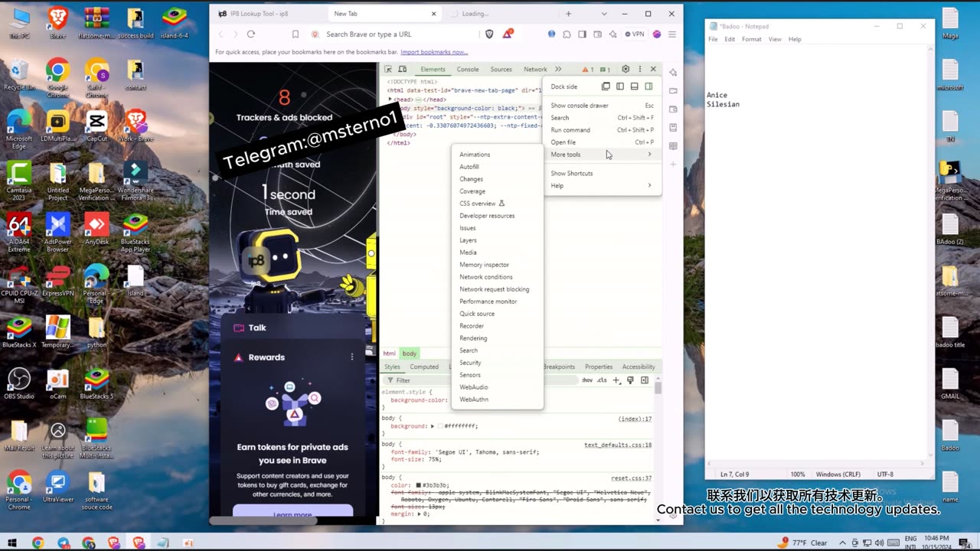Click the Leo AI star icon in toolbar

(612, 34)
